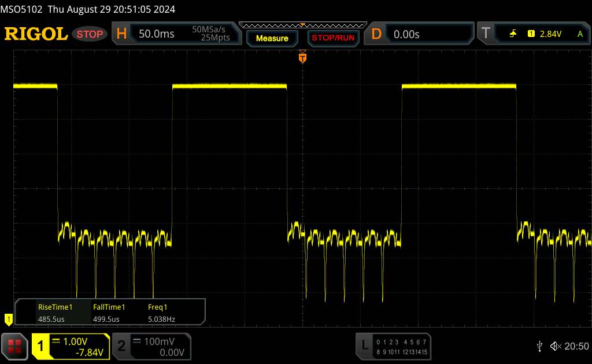
Task: Open the 50.0ms timebase scale setting
Action: pyautogui.click(x=156, y=34)
